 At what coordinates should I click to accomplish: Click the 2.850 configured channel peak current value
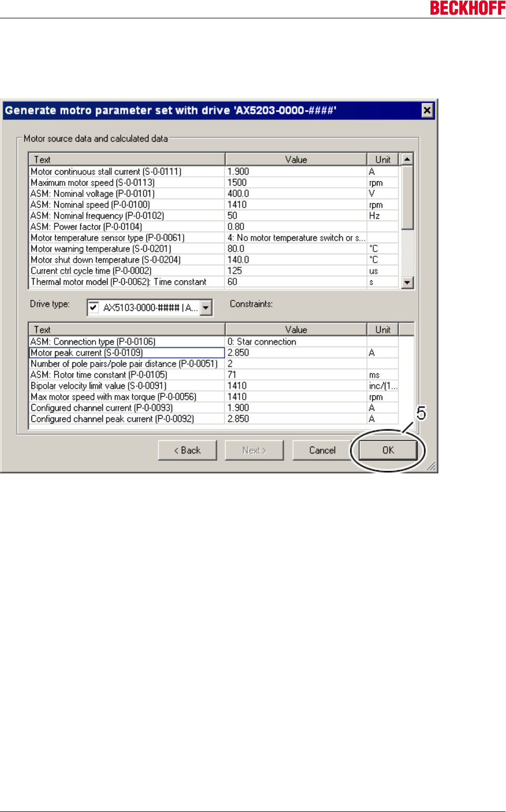(238, 418)
